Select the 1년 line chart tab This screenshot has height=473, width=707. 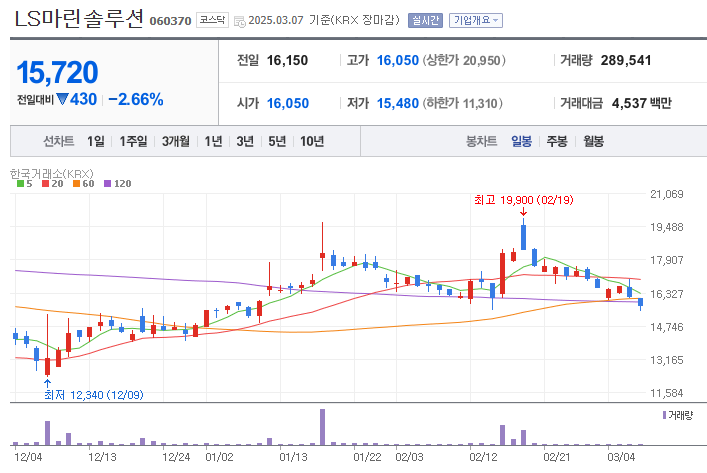213,142
